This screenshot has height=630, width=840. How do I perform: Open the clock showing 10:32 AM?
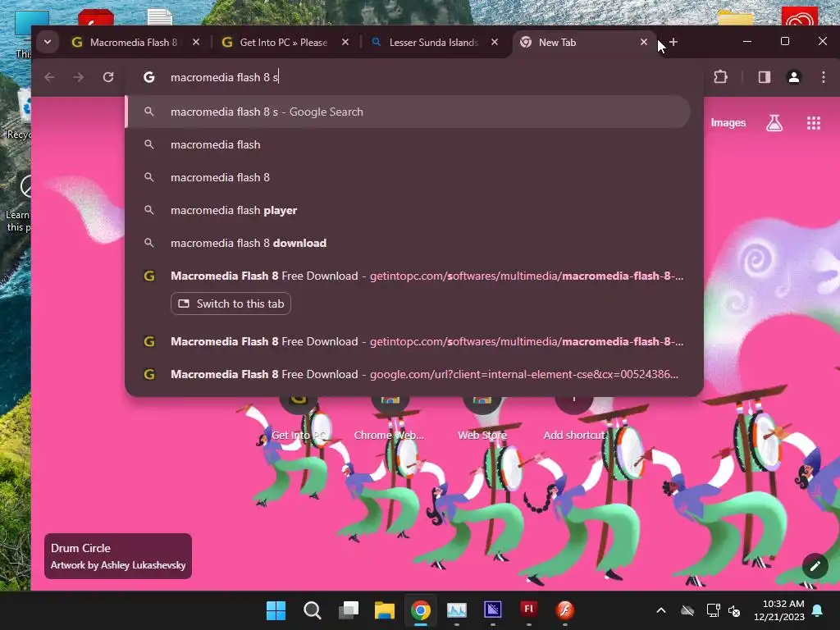pos(779,610)
